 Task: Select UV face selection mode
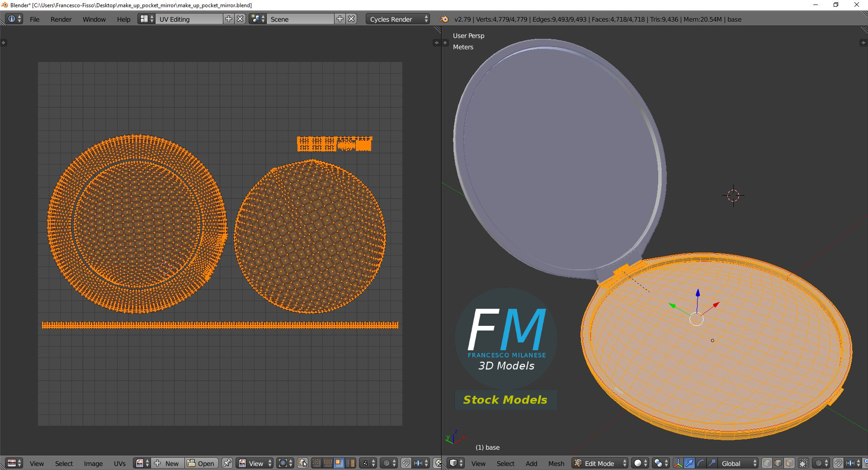[x=339, y=463]
